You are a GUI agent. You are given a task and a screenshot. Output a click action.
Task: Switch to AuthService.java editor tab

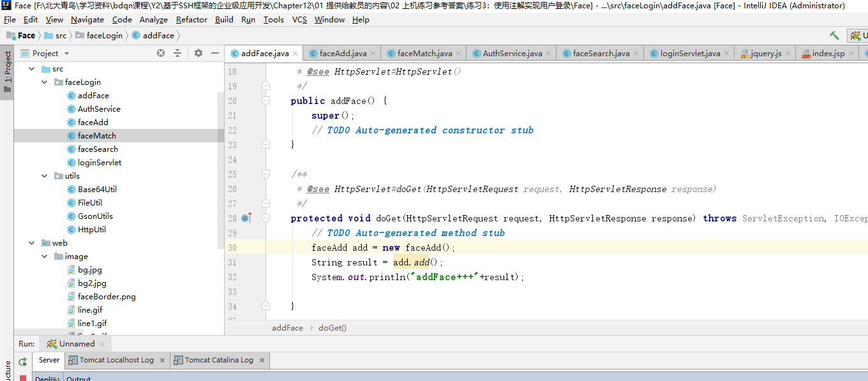(x=513, y=54)
